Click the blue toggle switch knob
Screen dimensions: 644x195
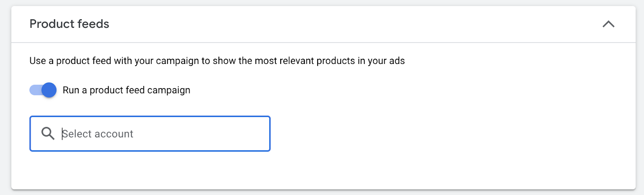click(49, 90)
